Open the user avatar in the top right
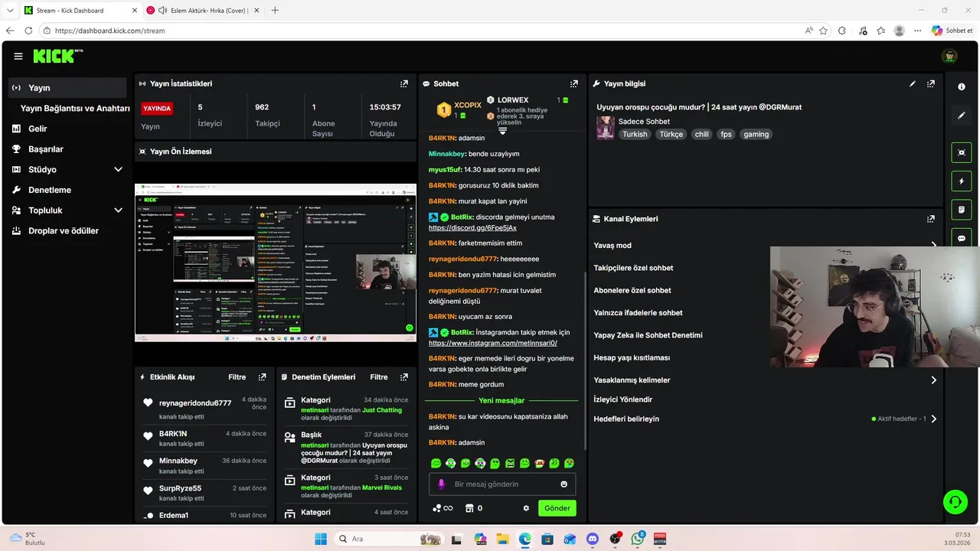Image resolution: width=980 pixels, height=551 pixels. [x=949, y=56]
